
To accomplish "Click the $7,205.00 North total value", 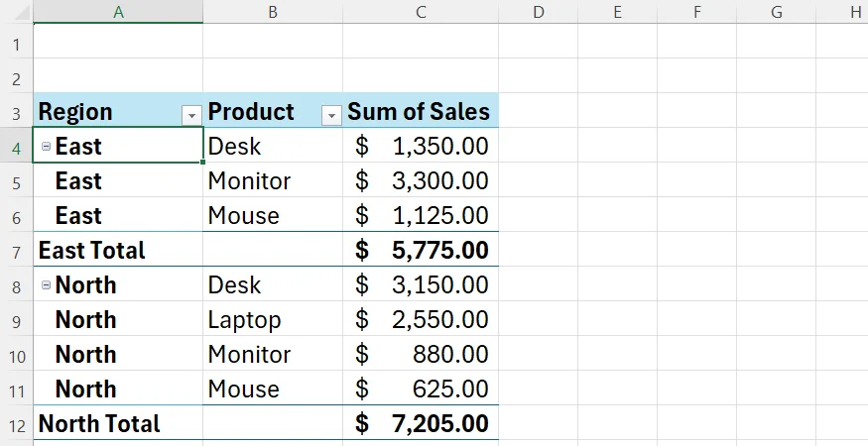I will coord(421,423).
